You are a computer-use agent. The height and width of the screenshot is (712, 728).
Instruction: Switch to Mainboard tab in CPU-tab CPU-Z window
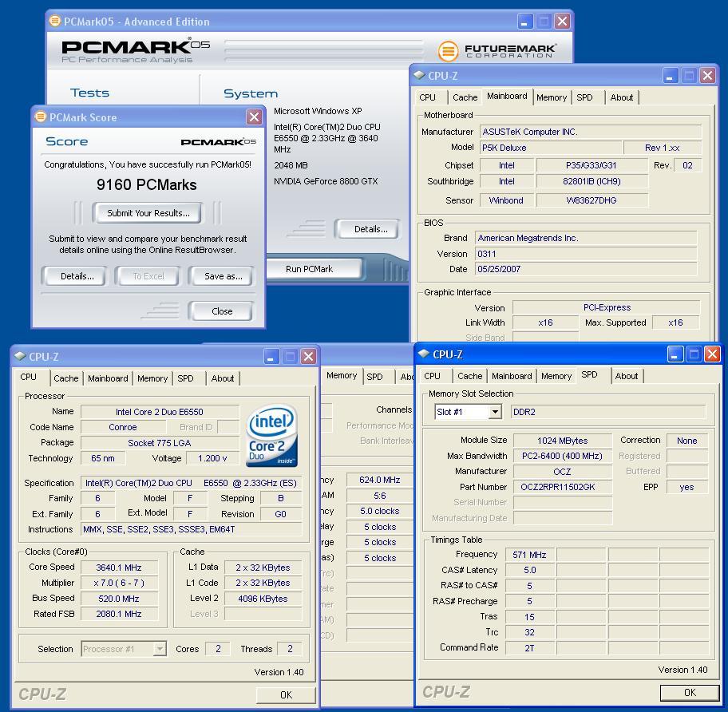[108, 378]
